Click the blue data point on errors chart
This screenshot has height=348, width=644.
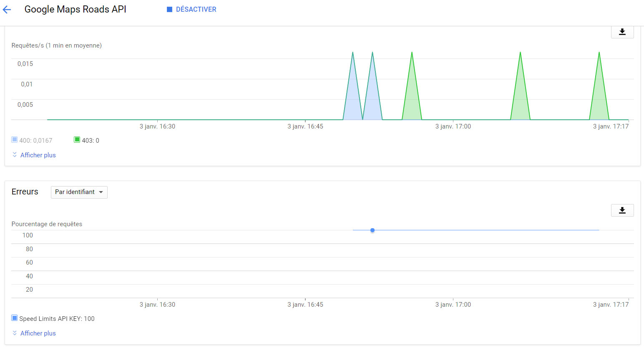(372, 230)
